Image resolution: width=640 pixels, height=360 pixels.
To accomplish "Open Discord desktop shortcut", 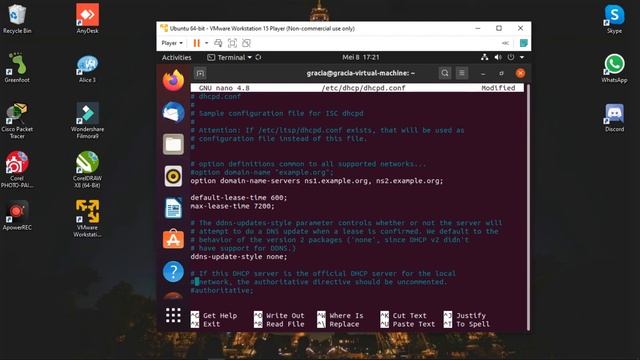I will (614, 117).
